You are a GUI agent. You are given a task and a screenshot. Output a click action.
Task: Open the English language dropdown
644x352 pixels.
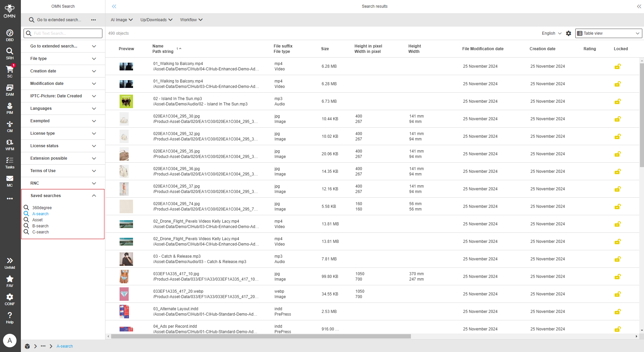[x=550, y=33]
